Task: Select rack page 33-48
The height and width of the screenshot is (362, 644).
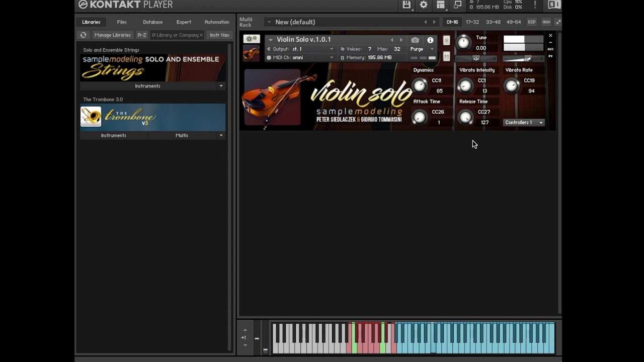Action: tap(493, 22)
